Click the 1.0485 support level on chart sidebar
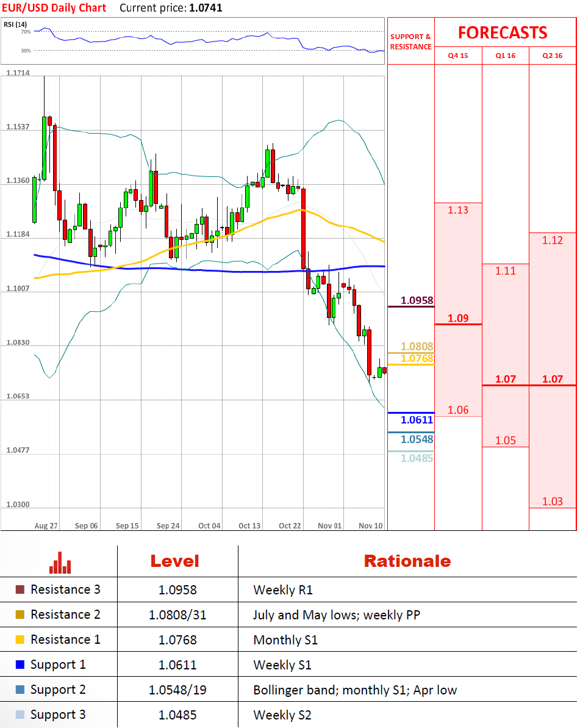Screen dimensions: 580x728 pos(417,458)
